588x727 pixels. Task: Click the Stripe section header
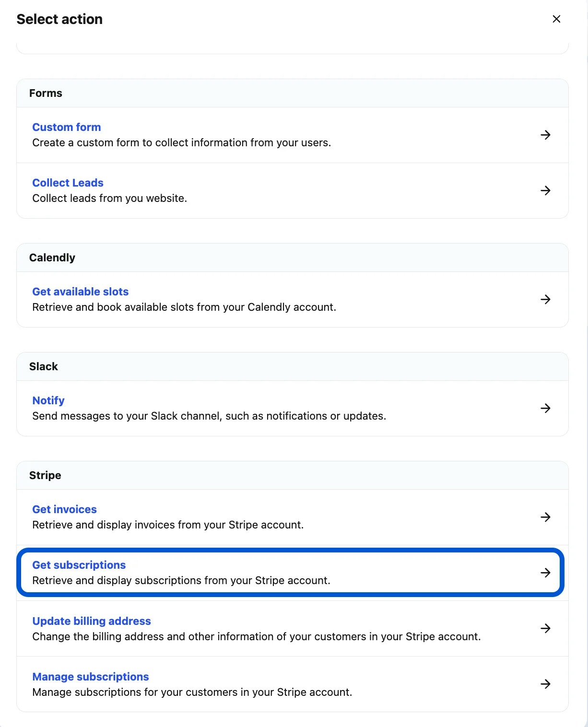45,475
